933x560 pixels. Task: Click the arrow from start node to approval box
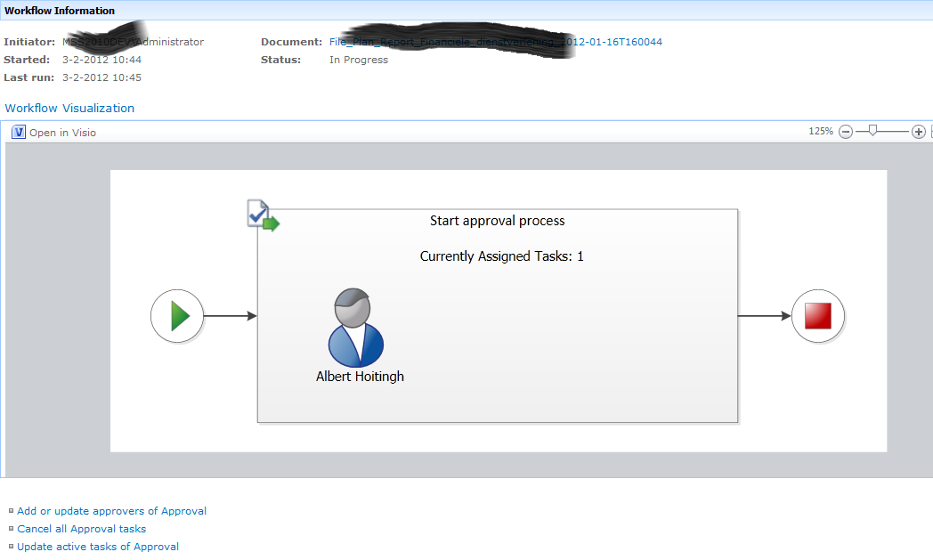click(x=230, y=316)
